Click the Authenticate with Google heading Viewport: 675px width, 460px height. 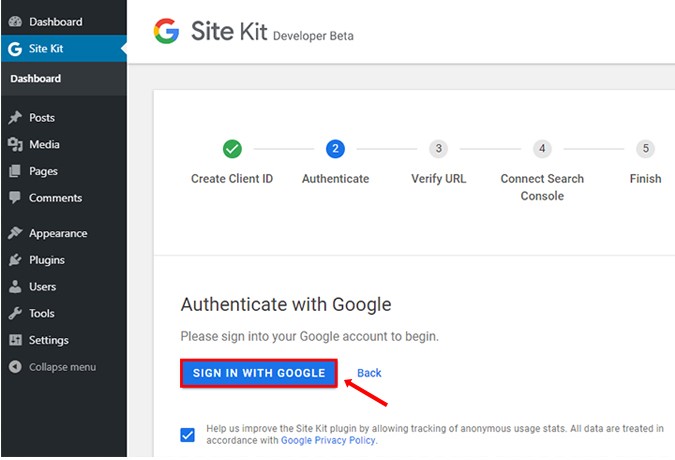pos(286,305)
